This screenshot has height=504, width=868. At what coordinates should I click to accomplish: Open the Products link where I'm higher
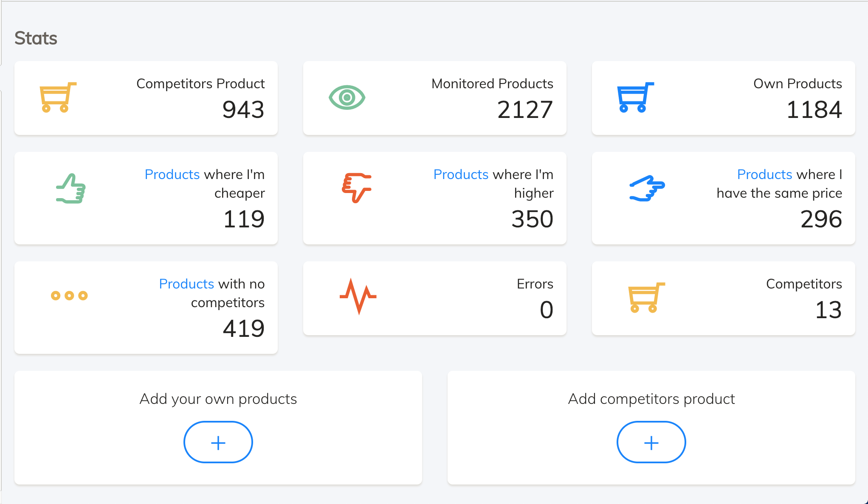461,174
